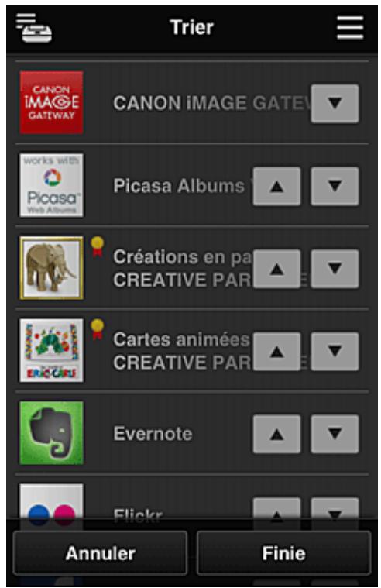This screenshot has width=381, height=588.
Task: Select the Picasa Web Albums app icon
Action: tap(51, 185)
